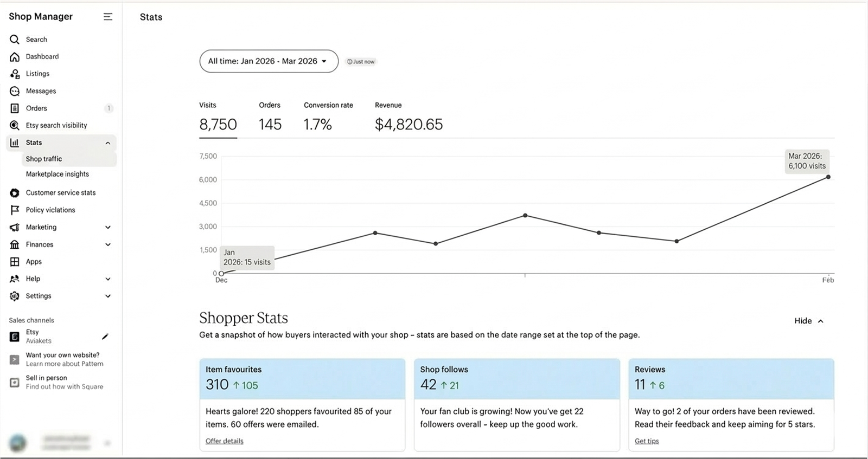
Task: Click the Offer details link
Action: (224, 441)
